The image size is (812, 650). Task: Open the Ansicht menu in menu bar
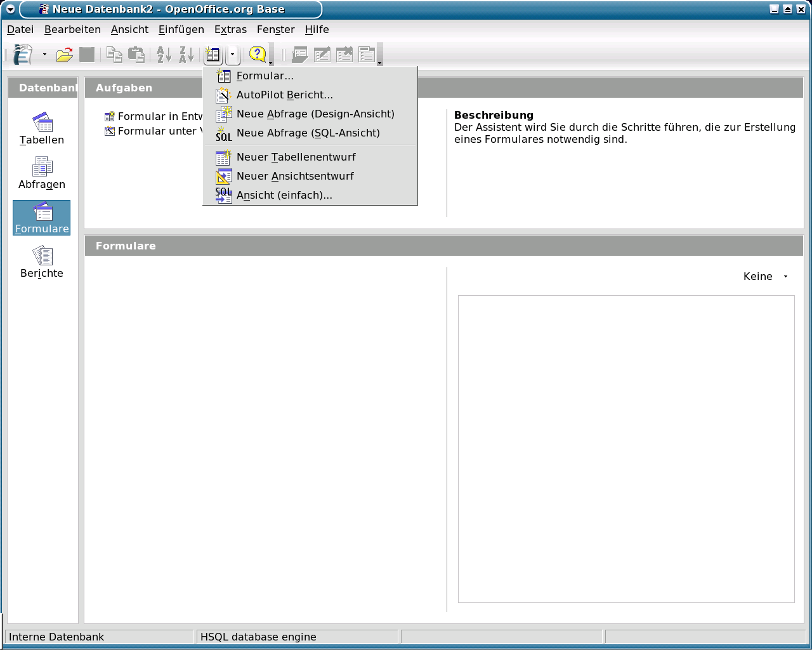(x=129, y=29)
